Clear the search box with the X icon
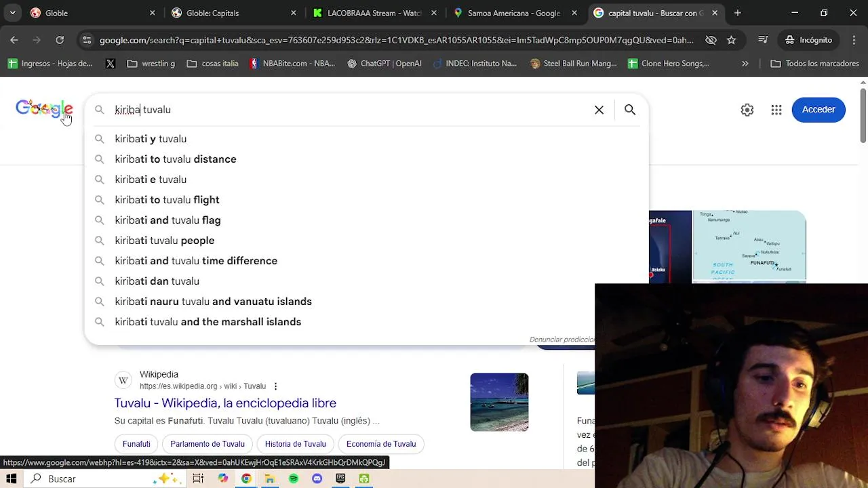 599,110
